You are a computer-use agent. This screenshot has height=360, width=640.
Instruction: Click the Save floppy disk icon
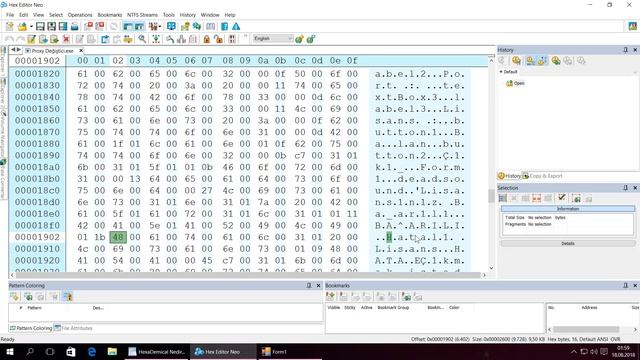pyautogui.click(x=40, y=27)
